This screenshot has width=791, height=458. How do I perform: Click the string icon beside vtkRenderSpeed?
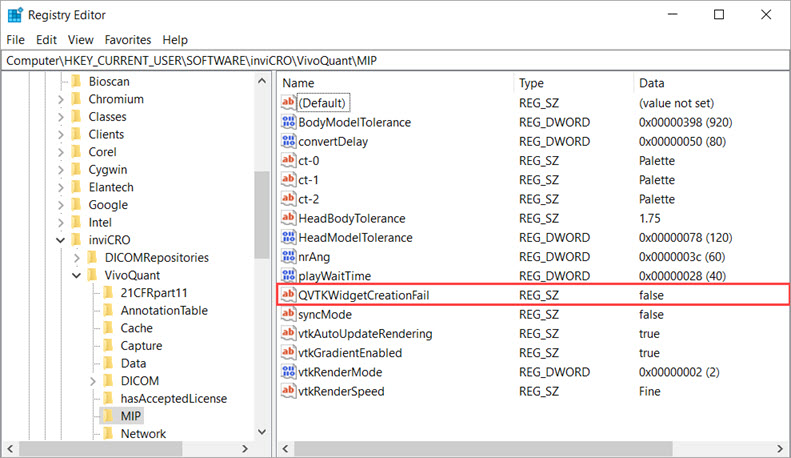[288, 391]
